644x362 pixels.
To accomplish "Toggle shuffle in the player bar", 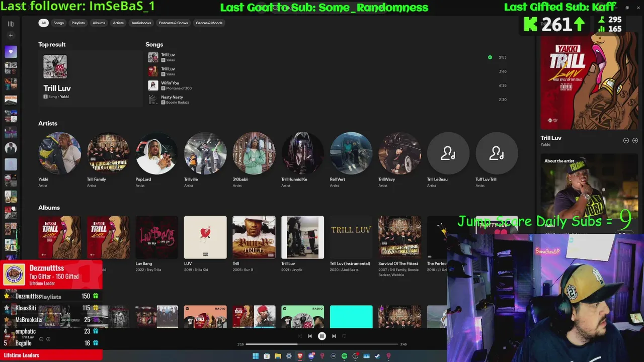I will click(x=299, y=336).
